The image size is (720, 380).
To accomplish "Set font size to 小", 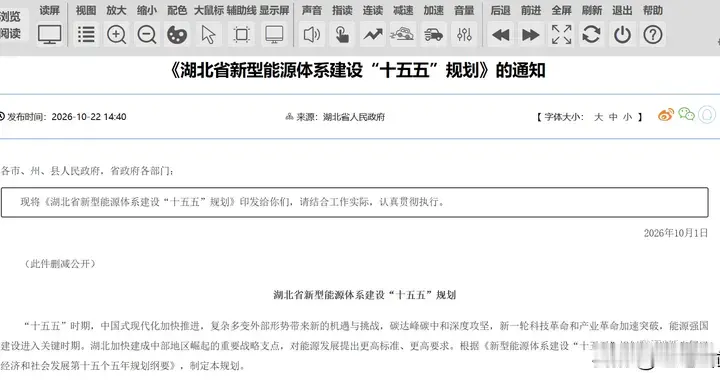I will click(x=628, y=117).
